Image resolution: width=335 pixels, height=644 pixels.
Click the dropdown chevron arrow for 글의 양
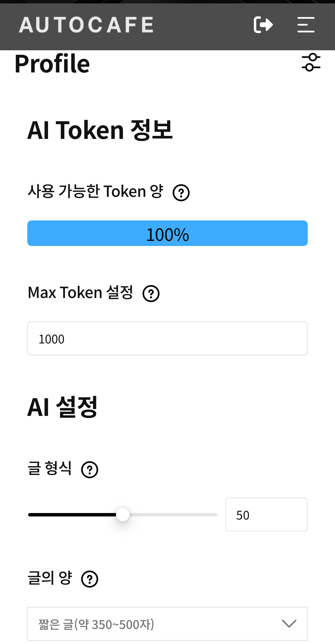tap(289, 624)
